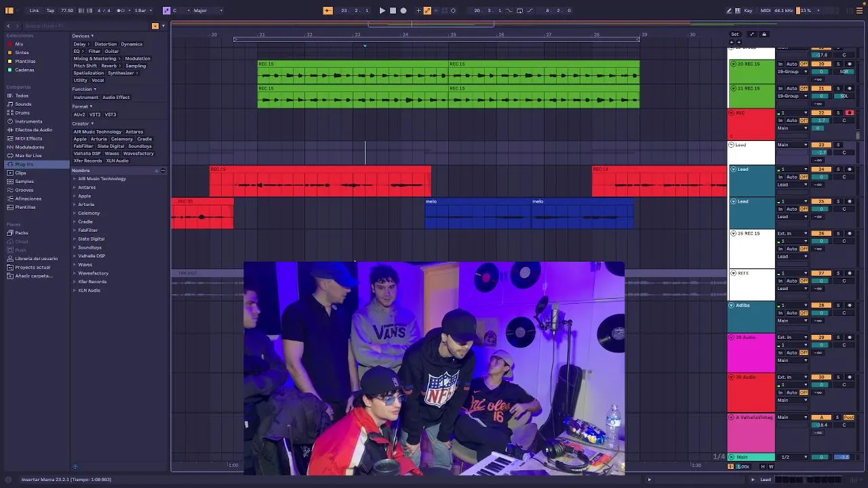Toggle the Automation Arm icon

(427, 10)
